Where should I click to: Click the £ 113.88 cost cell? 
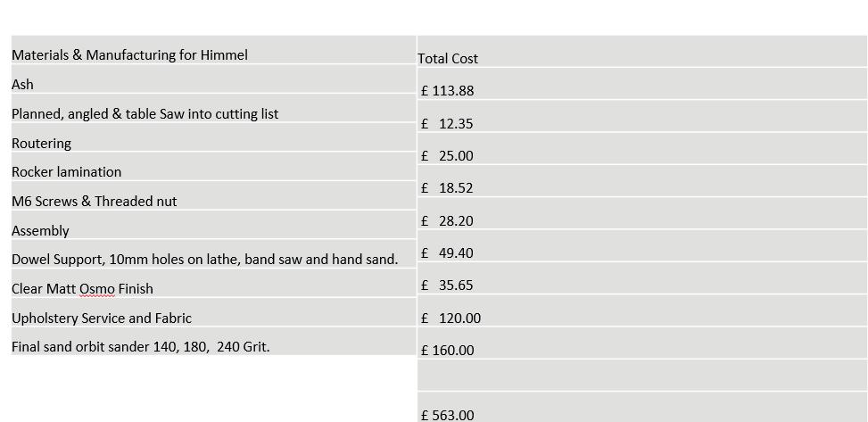coord(642,84)
